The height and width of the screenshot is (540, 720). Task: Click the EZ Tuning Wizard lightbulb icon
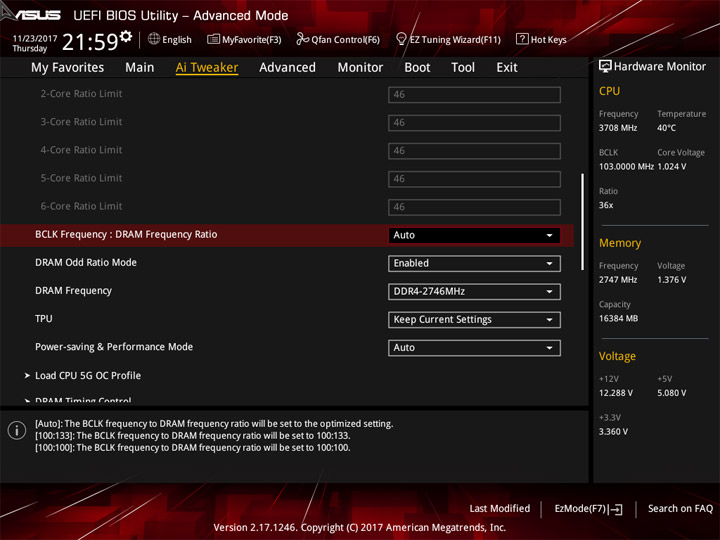(x=401, y=39)
